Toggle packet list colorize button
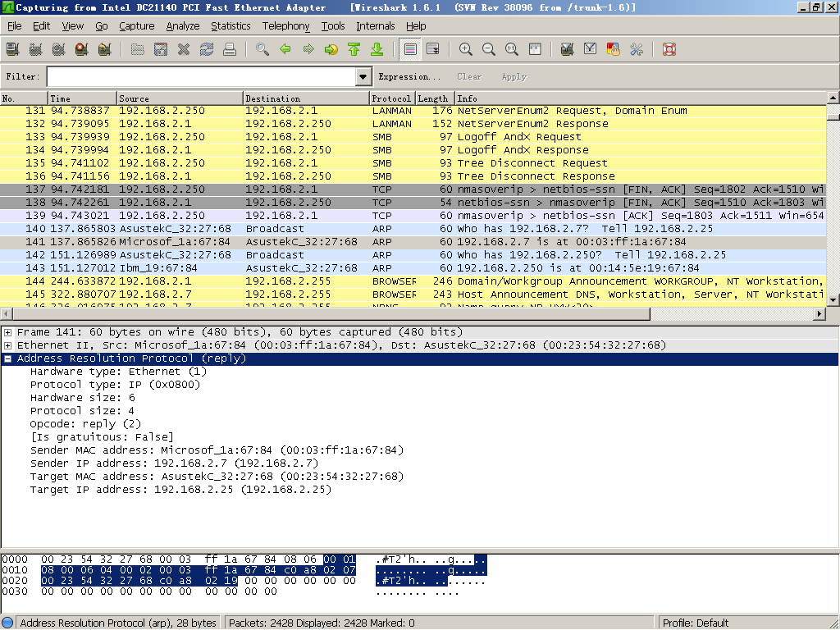The image size is (840, 630). point(410,49)
